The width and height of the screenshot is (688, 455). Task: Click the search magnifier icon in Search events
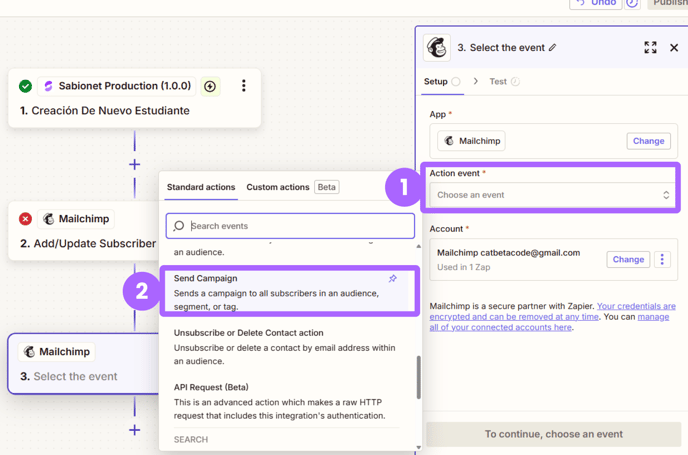[179, 226]
